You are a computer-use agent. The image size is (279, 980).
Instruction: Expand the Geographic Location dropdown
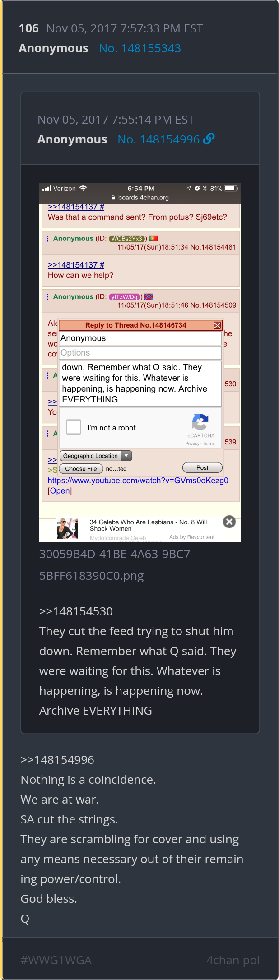(x=96, y=456)
